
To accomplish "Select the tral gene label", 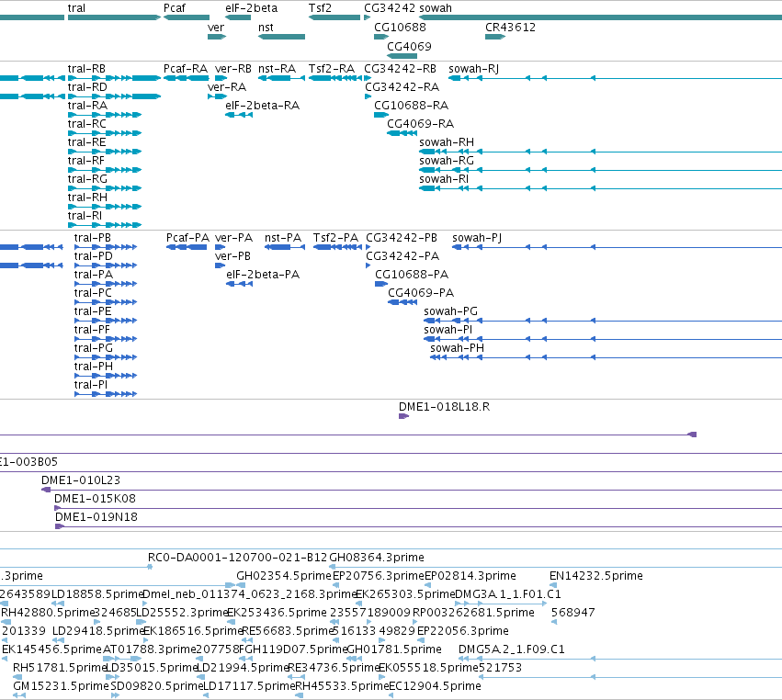I will 76,8.
